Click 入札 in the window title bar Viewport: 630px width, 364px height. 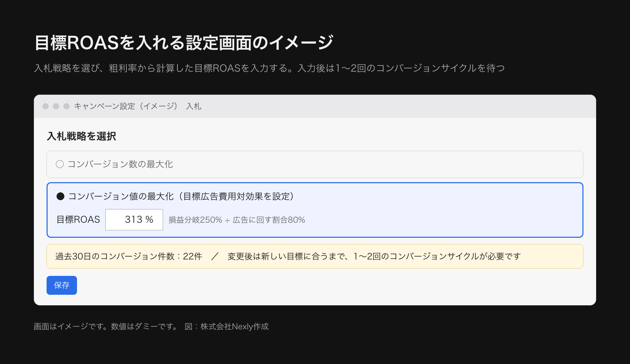point(194,106)
